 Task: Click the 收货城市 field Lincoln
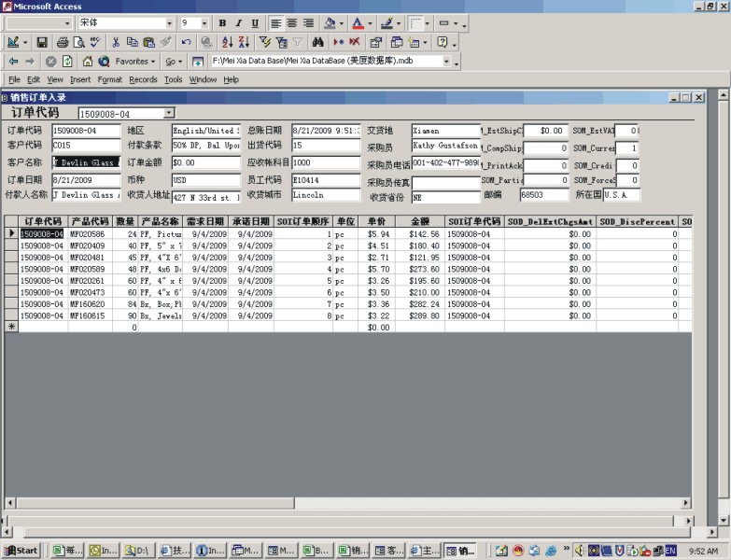click(326, 195)
